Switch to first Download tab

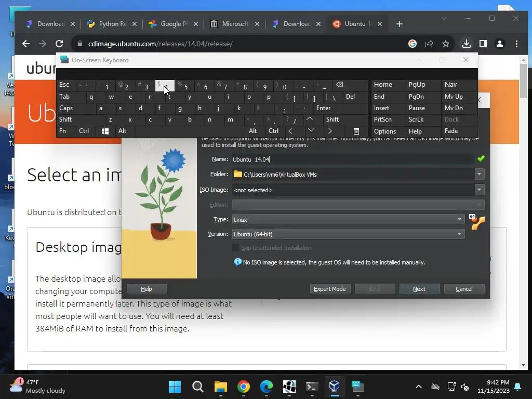50,24
